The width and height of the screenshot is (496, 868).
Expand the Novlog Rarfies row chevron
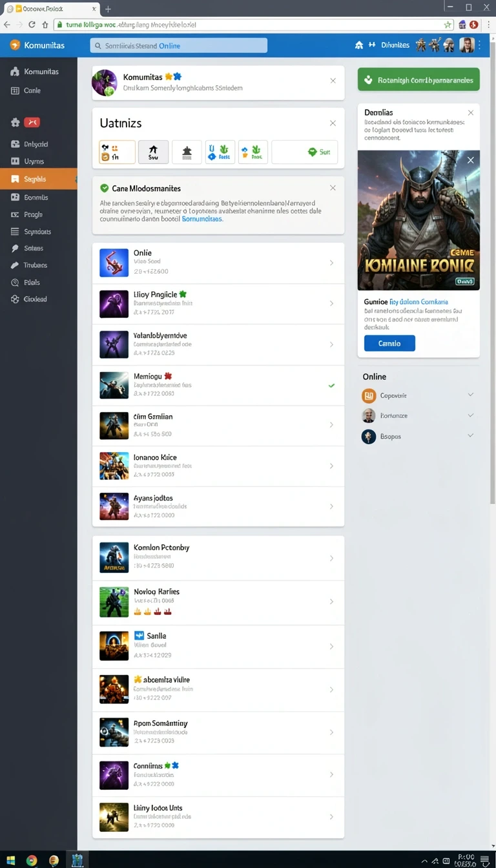tap(331, 601)
